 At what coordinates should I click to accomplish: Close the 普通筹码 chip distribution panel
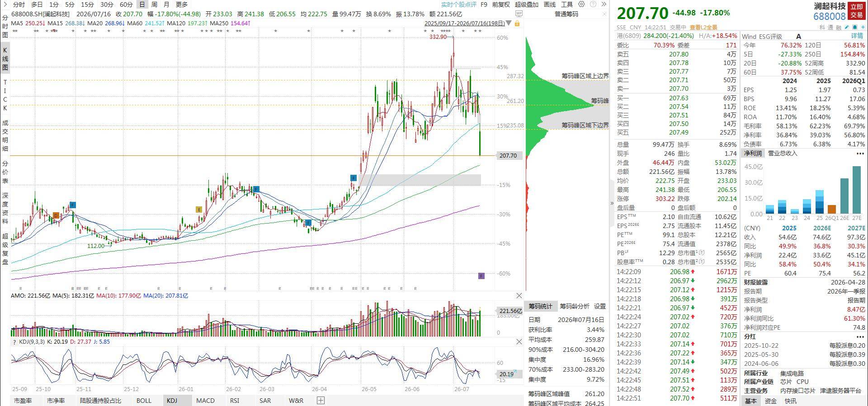(604, 14)
